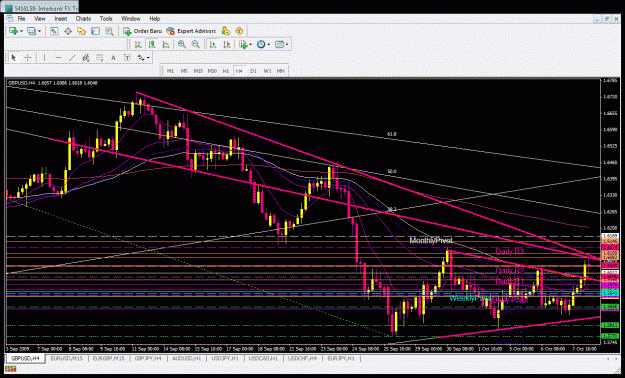Click the 61.8 Fibonacci level label
Image resolution: width=625 pixels, height=378 pixels.
point(392,134)
